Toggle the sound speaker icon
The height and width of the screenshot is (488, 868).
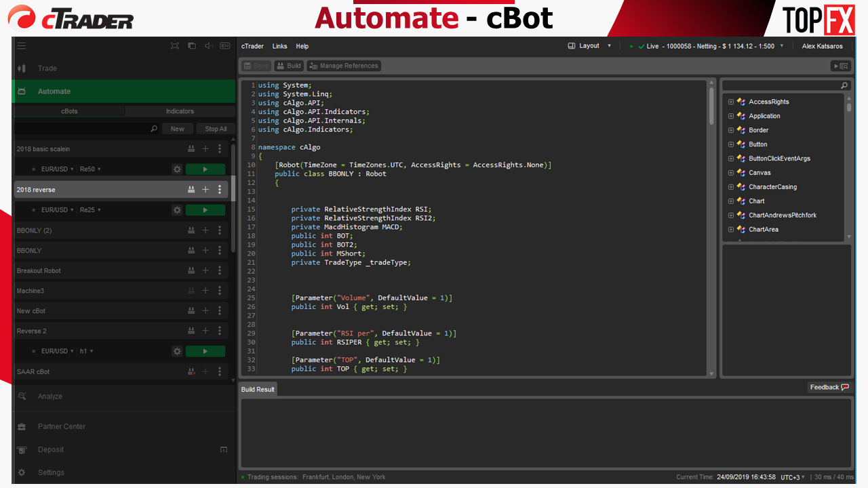(x=208, y=46)
